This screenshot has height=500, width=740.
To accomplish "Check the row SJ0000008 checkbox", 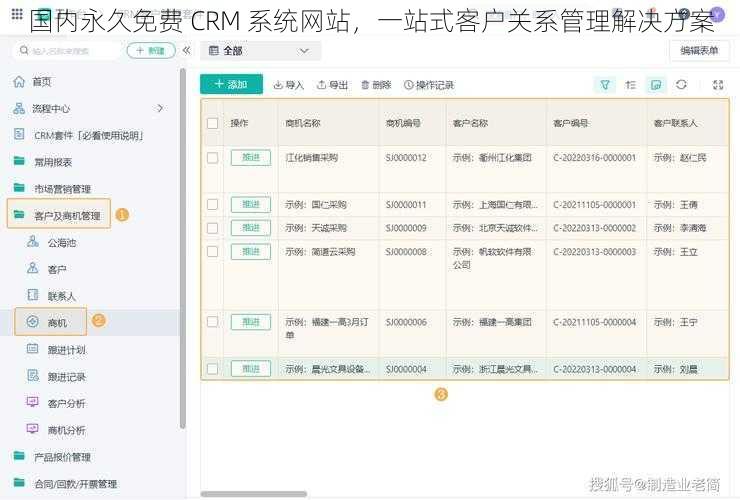I will [212, 251].
